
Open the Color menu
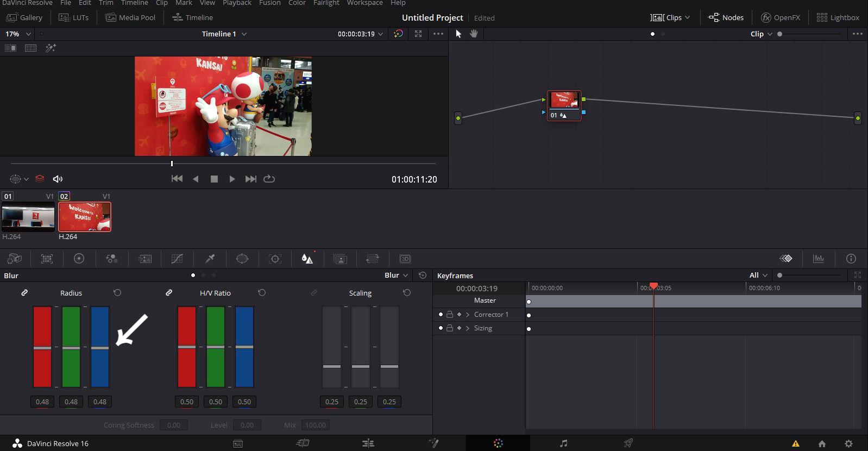click(297, 3)
